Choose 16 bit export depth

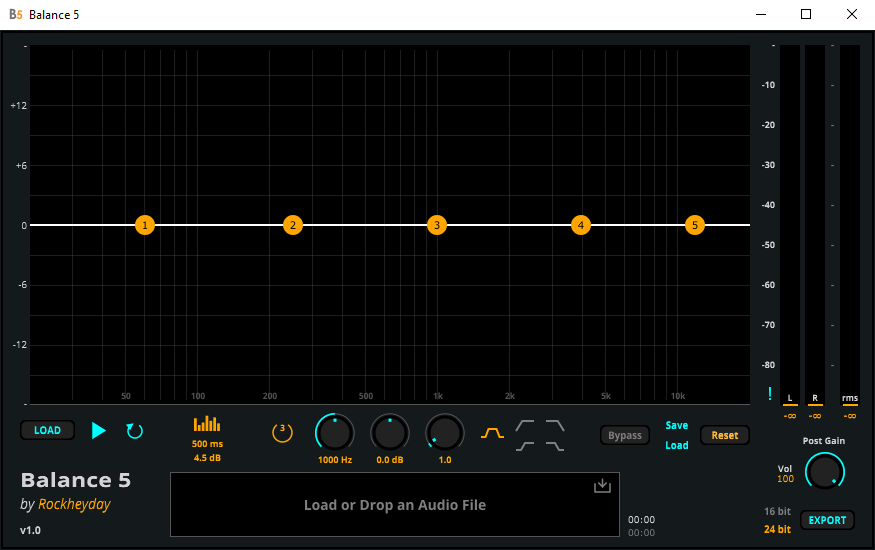[777, 511]
